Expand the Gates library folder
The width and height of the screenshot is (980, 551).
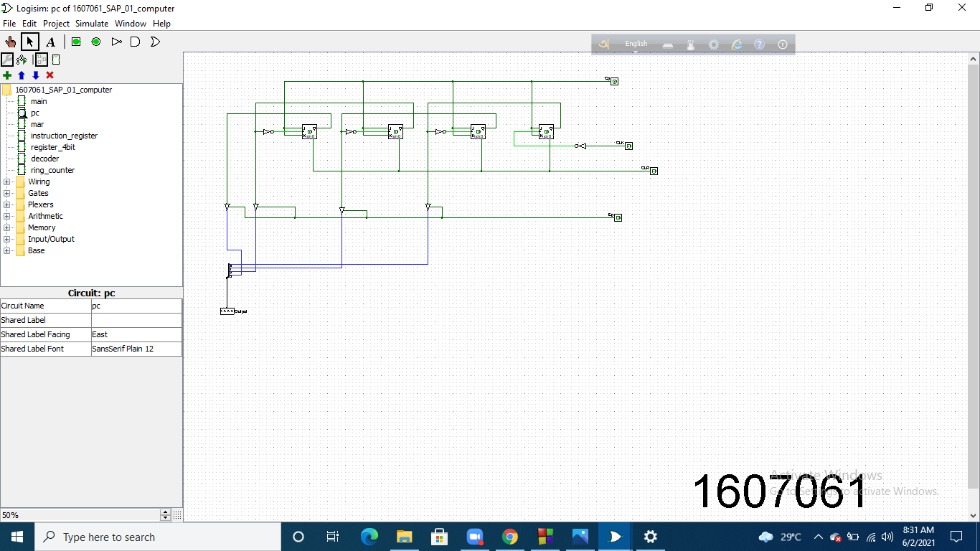pos(6,193)
